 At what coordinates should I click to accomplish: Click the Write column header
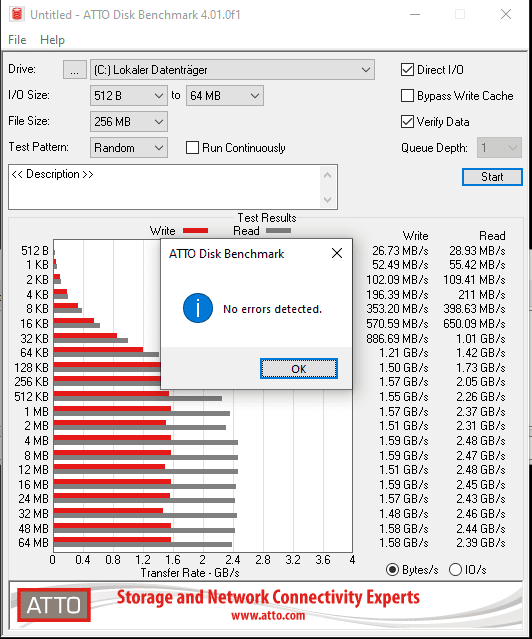(x=415, y=236)
